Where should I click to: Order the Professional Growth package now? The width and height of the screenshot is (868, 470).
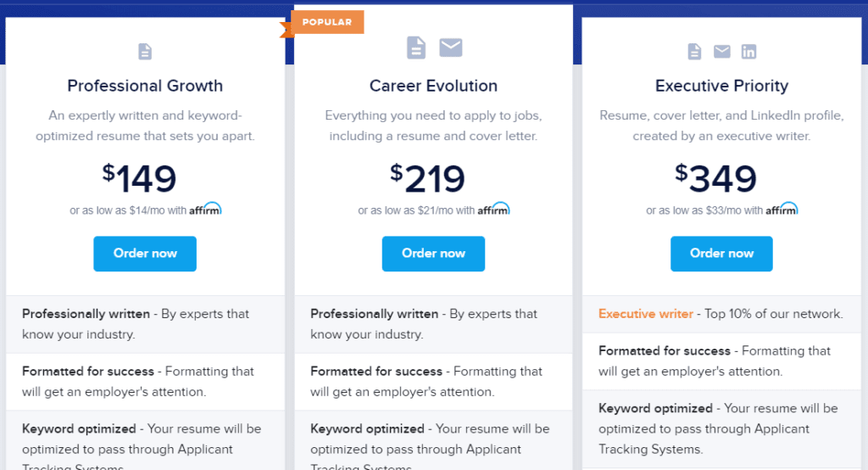tap(145, 254)
